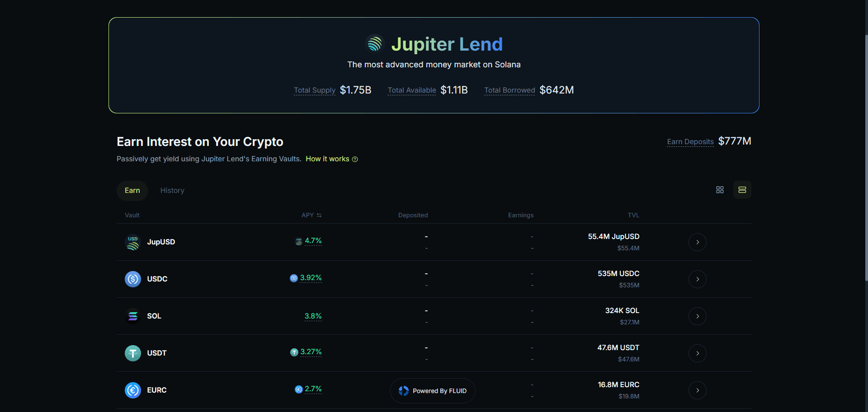Image resolution: width=868 pixels, height=412 pixels.
Task: Click the $27.1M SOL dollar value
Action: point(630,323)
